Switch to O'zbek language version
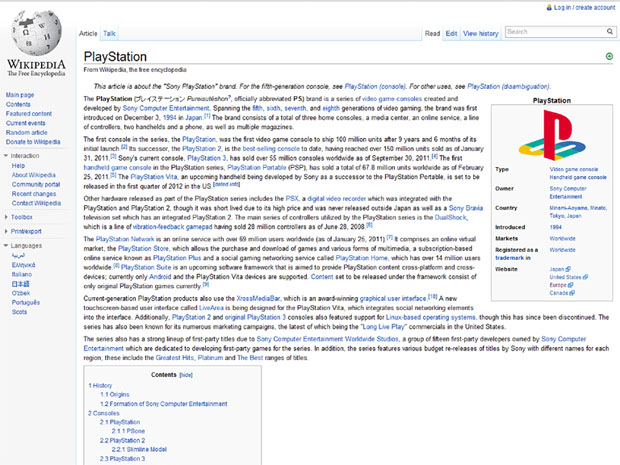This screenshot has width=620, height=465. tap(21, 293)
